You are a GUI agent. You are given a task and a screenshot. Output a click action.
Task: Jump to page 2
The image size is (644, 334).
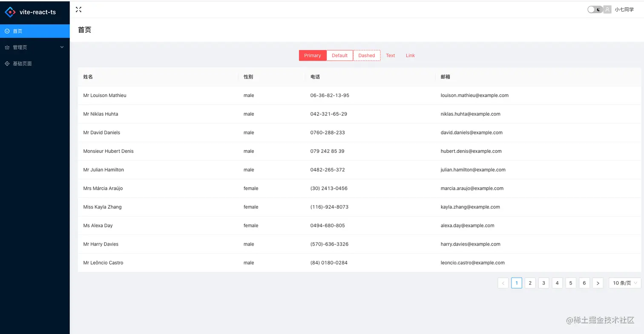coord(530,283)
